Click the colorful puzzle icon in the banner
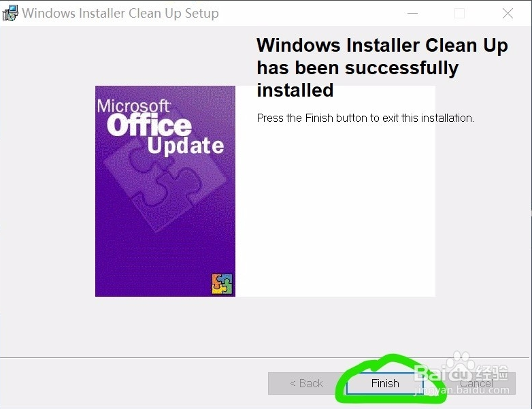The height and width of the screenshot is (409, 532). (222, 284)
